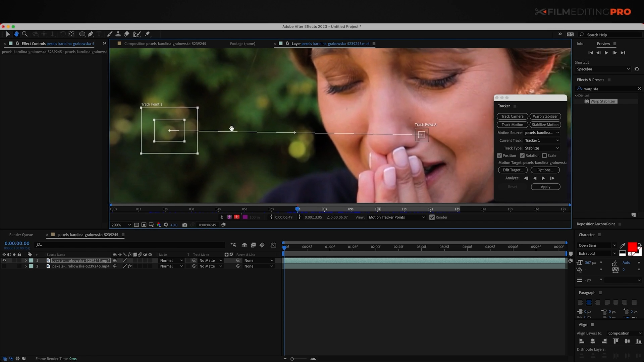Select the Clone Stamp tool

click(x=118, y=34)
